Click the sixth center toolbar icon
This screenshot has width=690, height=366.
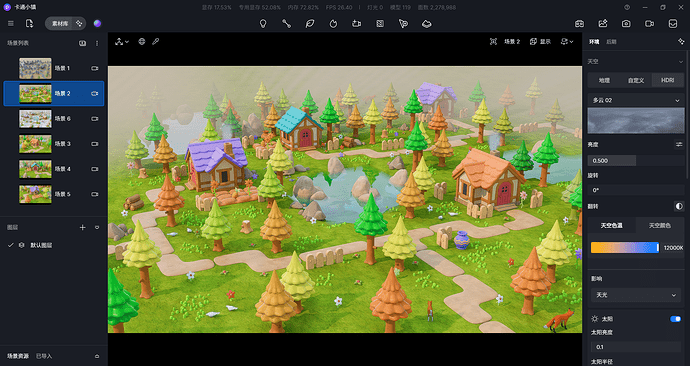coord(380,24)
